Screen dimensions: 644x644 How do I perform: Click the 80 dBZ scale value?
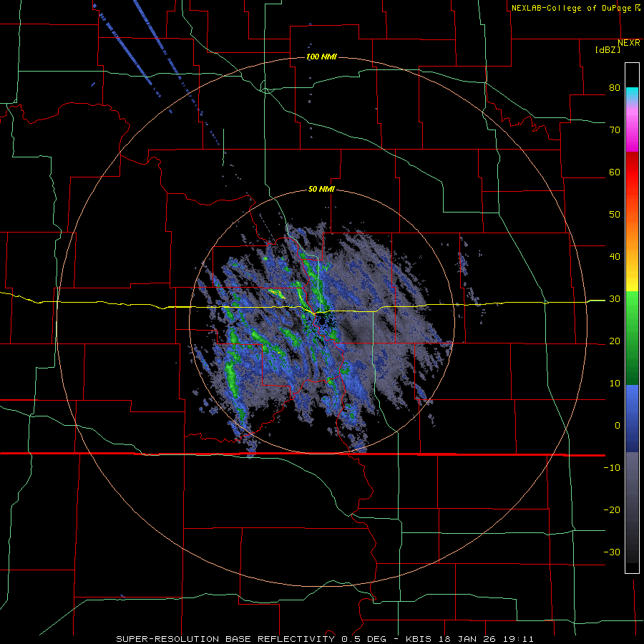[615, 88]
